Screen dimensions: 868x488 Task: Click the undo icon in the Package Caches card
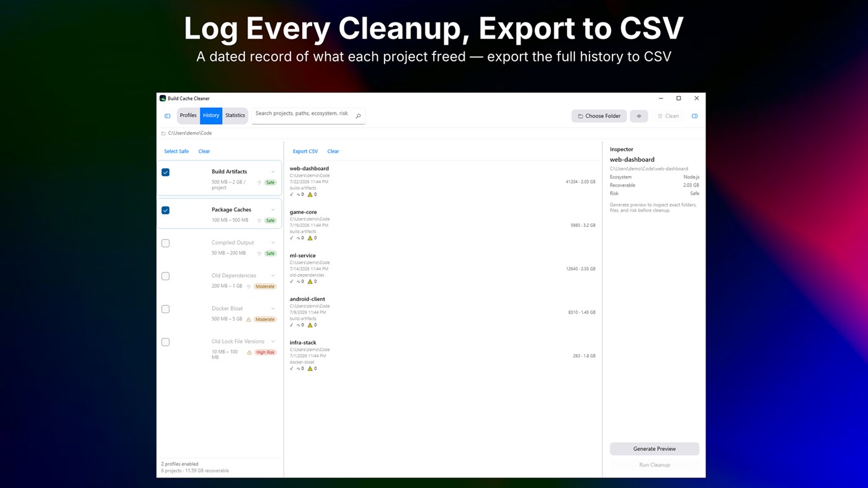[259, 221]
